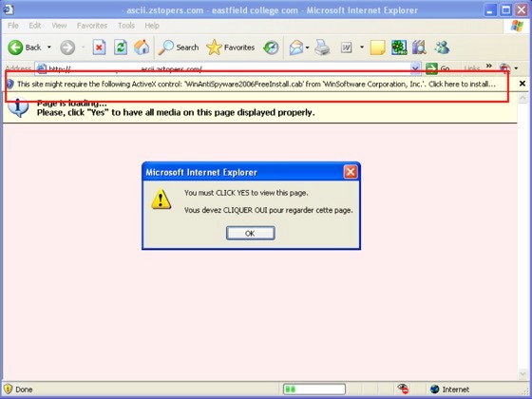Open the toolbar icon dropdown beside Links
The height and width of the screenshot is (399, 532).
click(516, 68)
